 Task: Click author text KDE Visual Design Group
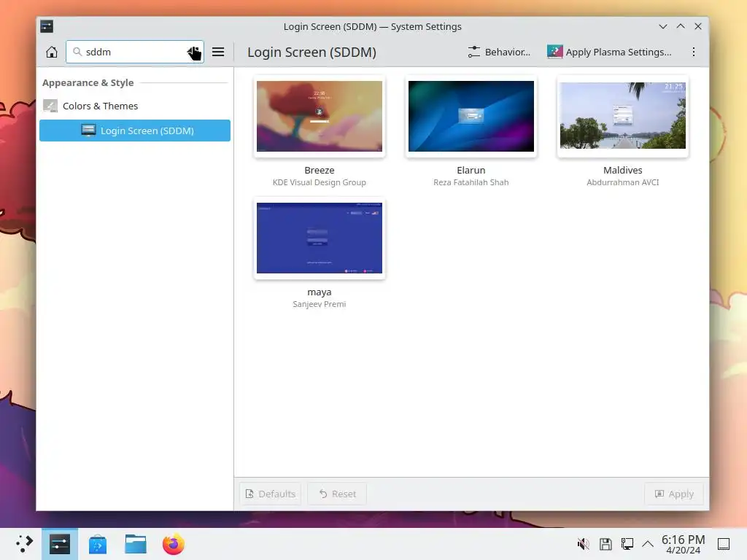[x=320, y=182]
